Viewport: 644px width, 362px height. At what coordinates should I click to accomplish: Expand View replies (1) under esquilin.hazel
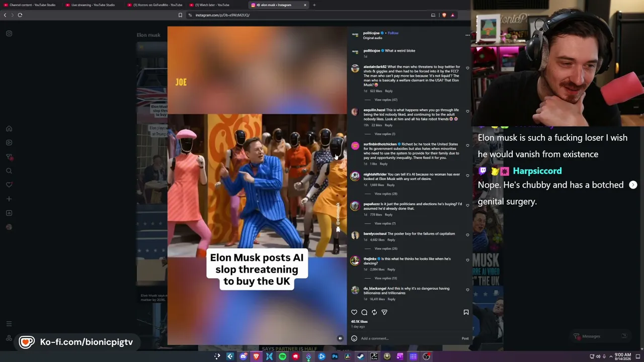point(385,134)
